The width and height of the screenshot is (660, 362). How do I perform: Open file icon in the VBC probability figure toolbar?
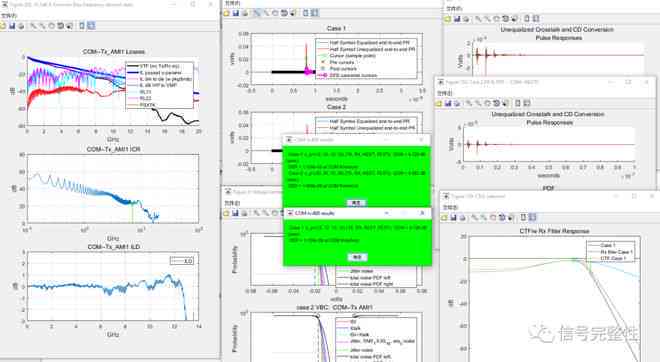click(226, 213)
